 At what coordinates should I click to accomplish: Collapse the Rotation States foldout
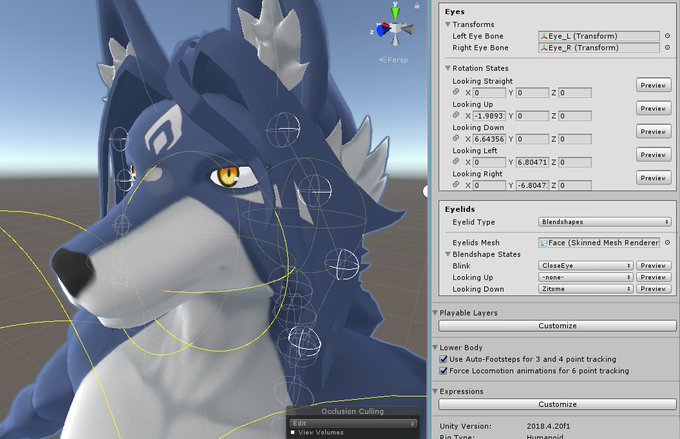click(x=448, y=68)
